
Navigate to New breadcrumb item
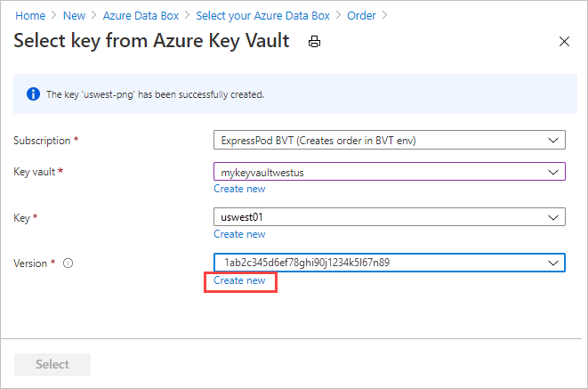pyautogui.click(x=76, y=15)
